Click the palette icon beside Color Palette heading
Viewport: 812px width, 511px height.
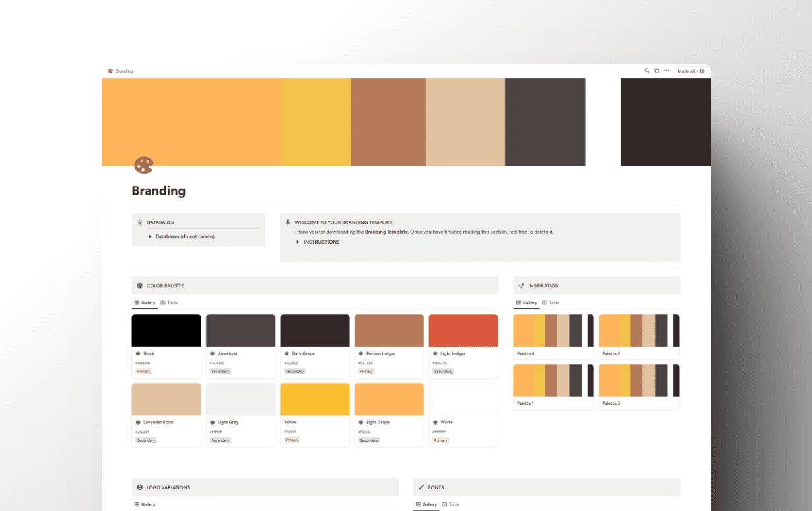139,286
